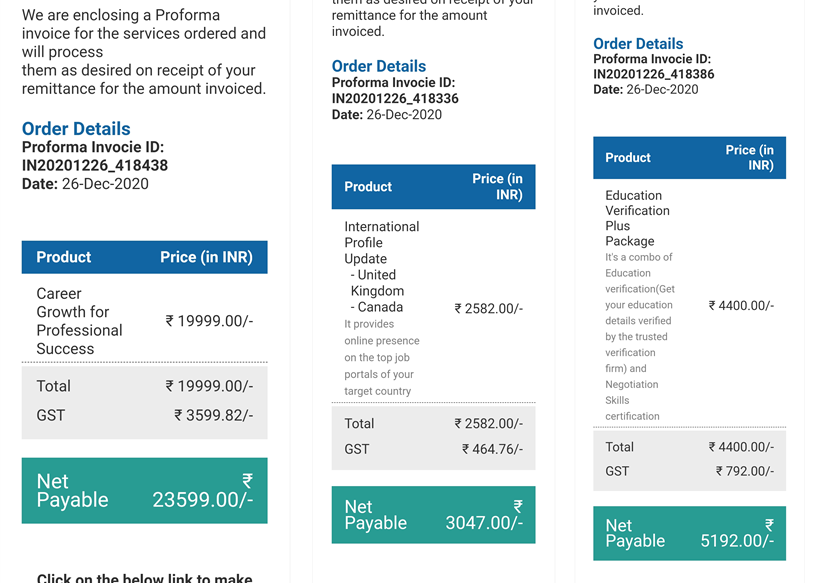Click the Net Payable 5192.00 green box

click(689, 533)
